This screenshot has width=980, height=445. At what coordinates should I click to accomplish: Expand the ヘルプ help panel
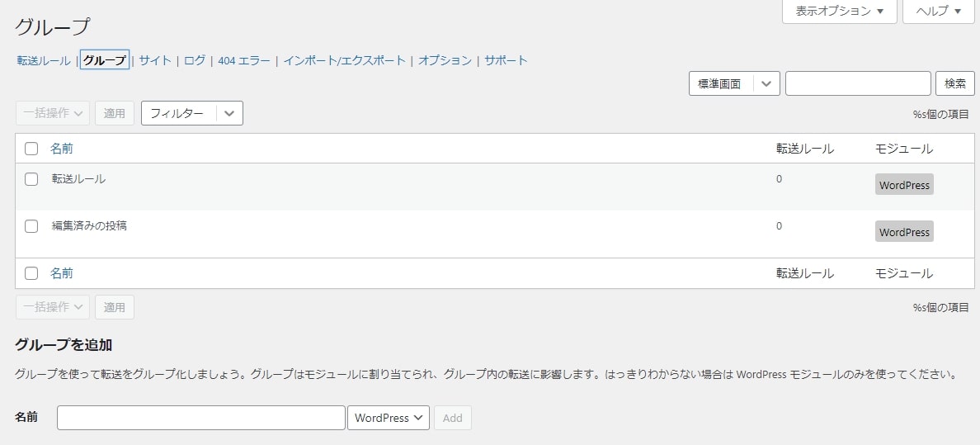coord(939,12)
